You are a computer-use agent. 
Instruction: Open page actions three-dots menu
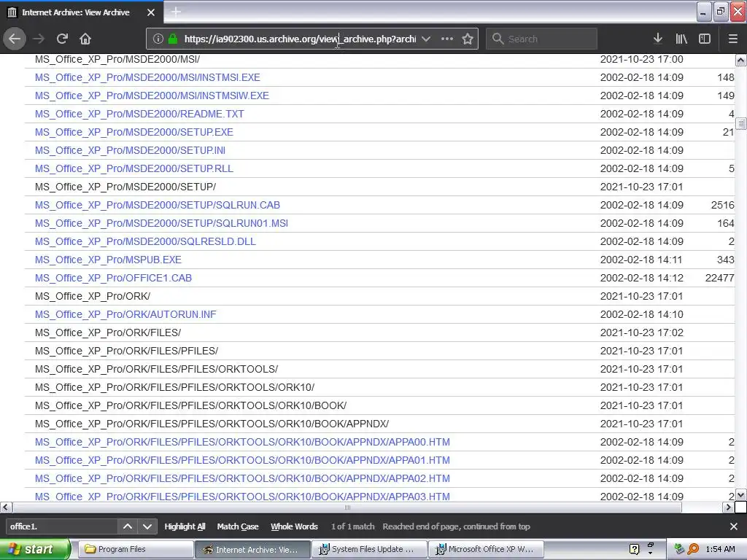(x=447, y=39)
